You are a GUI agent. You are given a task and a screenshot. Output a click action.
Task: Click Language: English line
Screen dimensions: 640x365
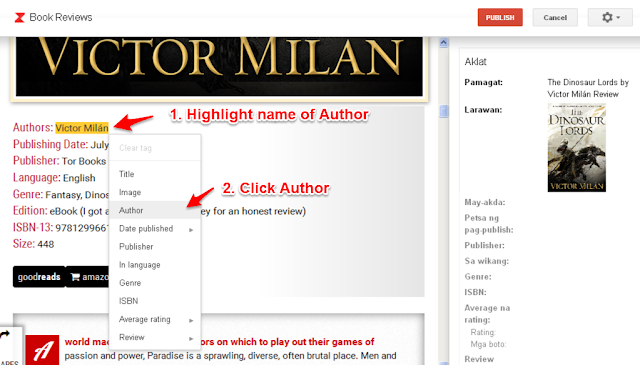click(54, 178)
